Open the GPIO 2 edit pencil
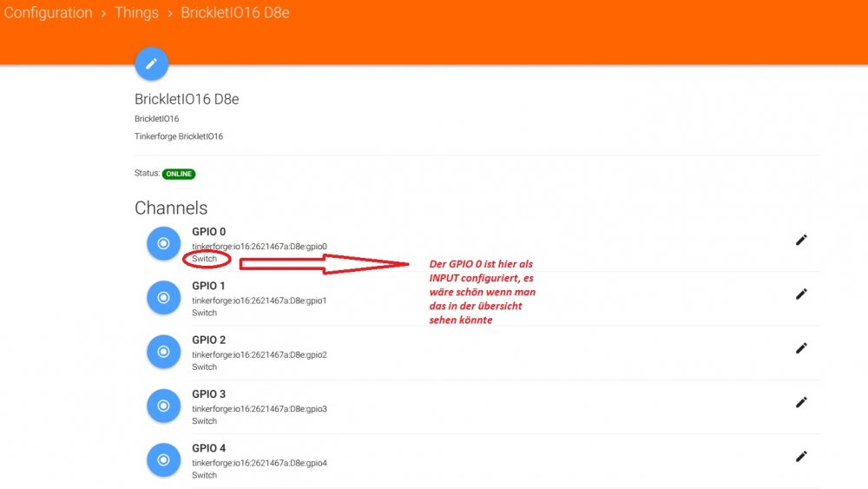 pyautogui.click(x=801, y=348)
